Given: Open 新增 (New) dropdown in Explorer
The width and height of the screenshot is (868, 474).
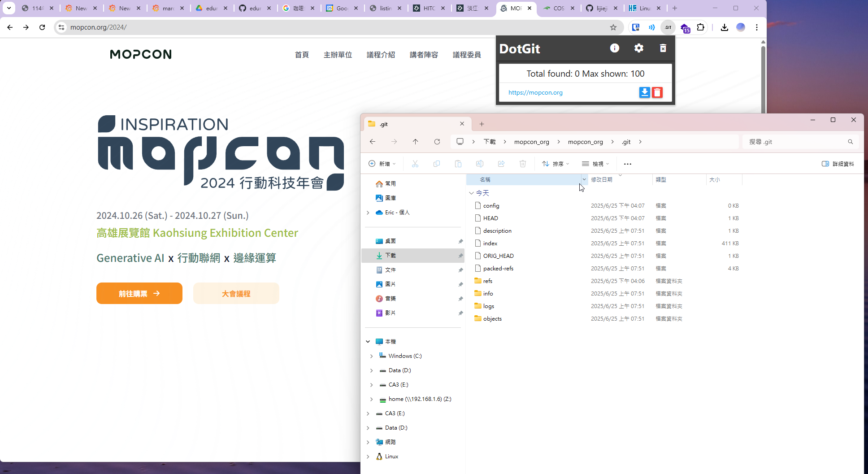Looking at the screenshot, I should (382, 164).
